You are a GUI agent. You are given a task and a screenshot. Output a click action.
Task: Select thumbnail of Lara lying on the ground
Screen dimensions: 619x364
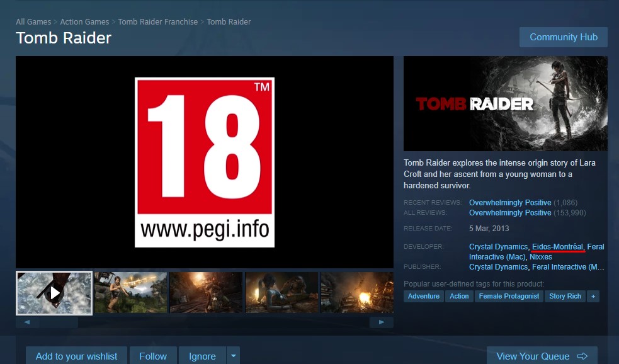[x=281, y=293]
